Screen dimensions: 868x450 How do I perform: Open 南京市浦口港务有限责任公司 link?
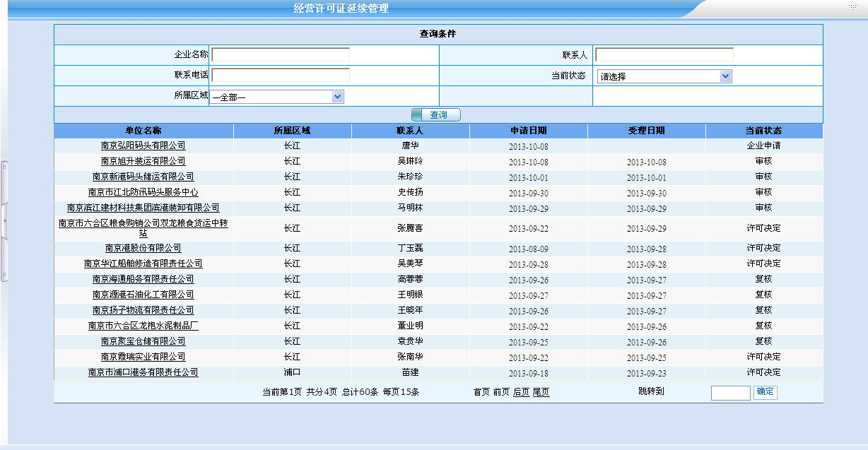[143, 372]
